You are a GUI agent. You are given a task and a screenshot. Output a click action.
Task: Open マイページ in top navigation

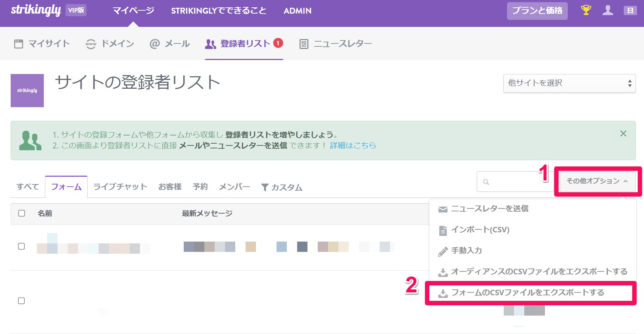coord(133,11)
